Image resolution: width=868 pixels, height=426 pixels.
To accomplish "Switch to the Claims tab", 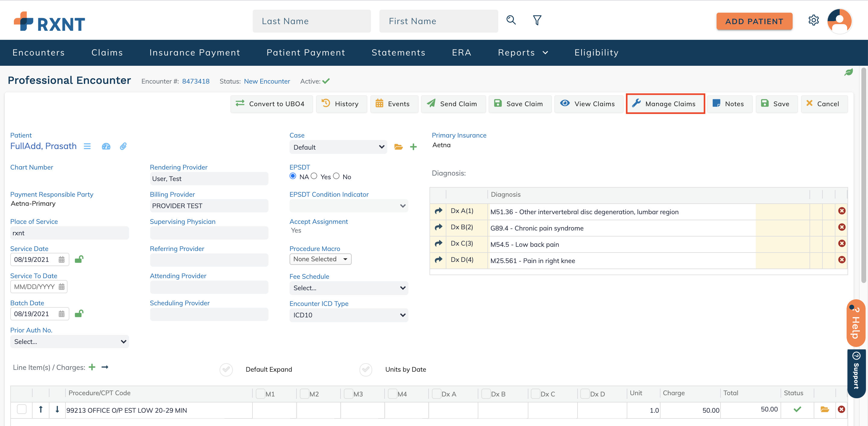I will [x=107, y=52].
